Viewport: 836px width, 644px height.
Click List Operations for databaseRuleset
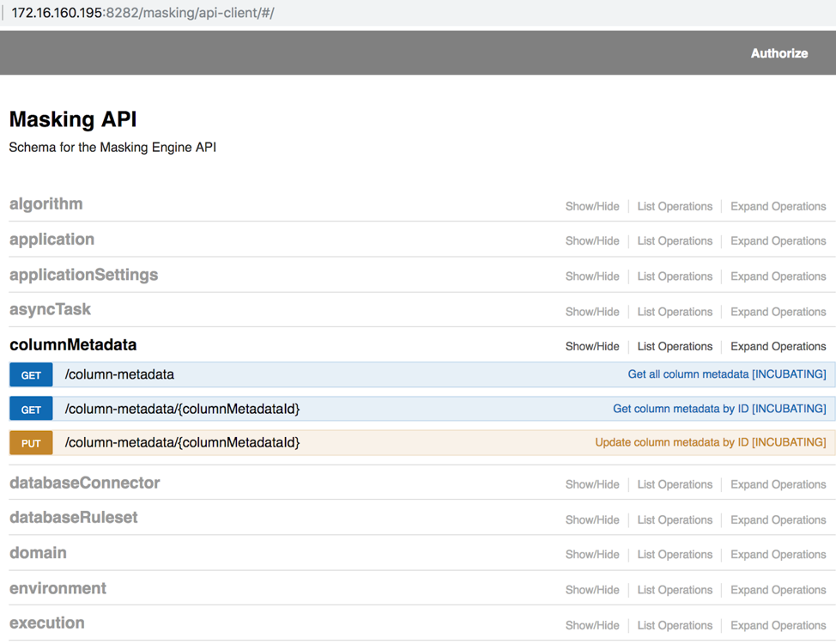(675, 519)
